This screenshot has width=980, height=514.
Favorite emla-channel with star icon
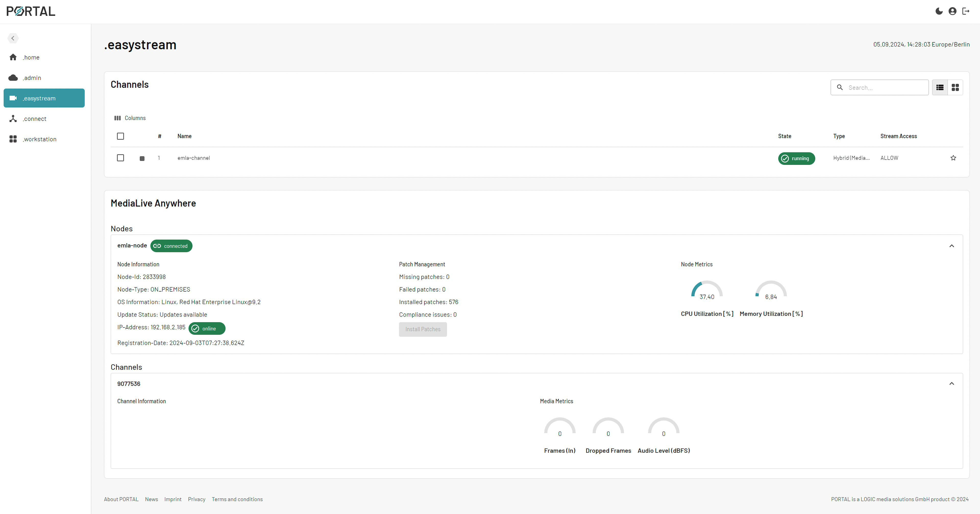(x=953, y=158)
